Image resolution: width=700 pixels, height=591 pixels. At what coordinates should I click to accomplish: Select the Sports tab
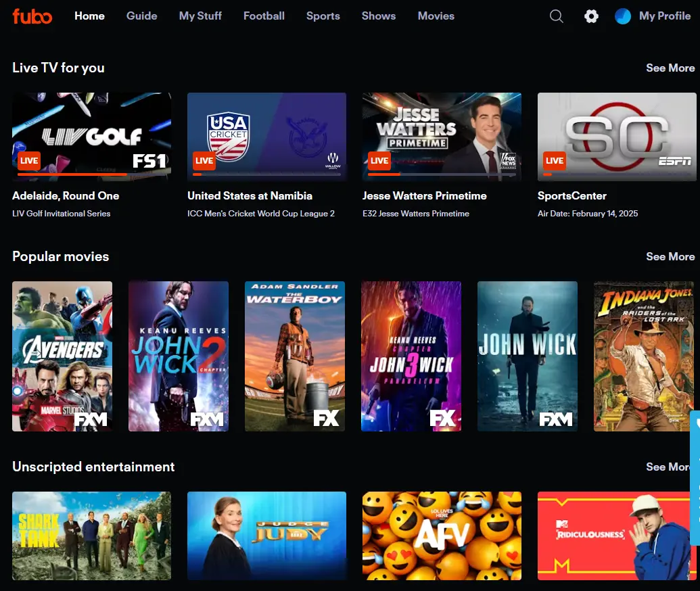click(x=323, y=16)
